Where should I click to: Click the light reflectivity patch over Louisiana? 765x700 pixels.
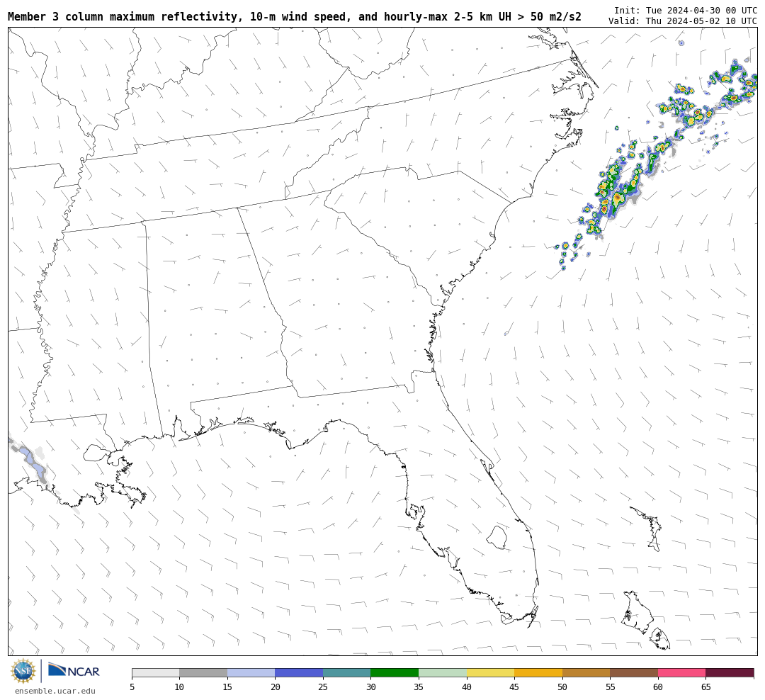[x=33, y=462]
